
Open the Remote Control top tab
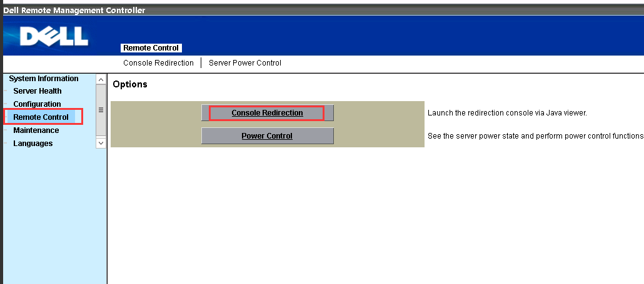(x=151, y=48)
